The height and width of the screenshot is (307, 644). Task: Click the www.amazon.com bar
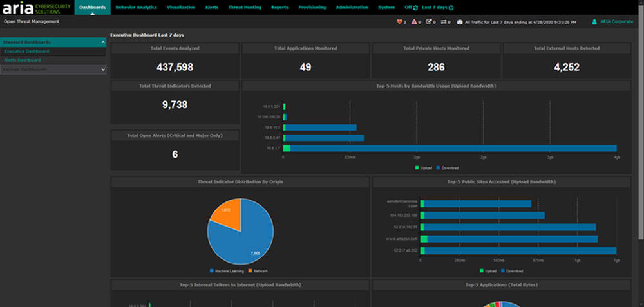click(x=509, y=239)
